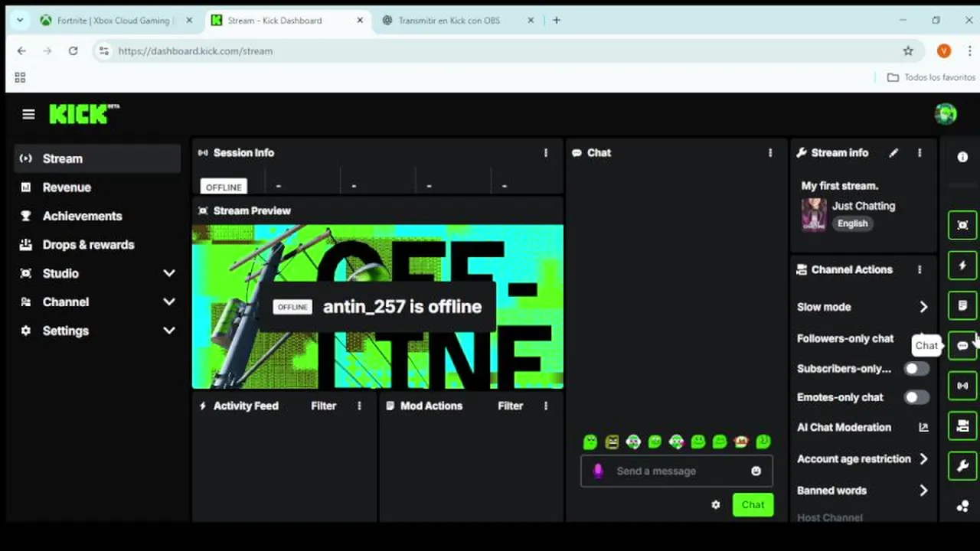980x551 pixels.
Task: Open Chat panel options menu
Action: tap(770, 153)
